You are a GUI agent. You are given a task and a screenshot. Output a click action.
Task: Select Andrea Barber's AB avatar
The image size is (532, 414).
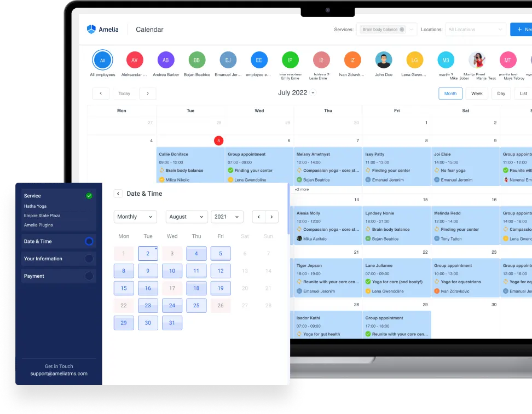pyautogui.click(x=166, y=60)
